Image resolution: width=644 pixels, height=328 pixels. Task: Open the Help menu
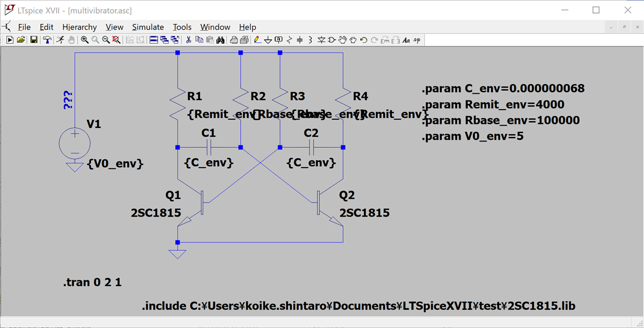(x=248, y=27)
